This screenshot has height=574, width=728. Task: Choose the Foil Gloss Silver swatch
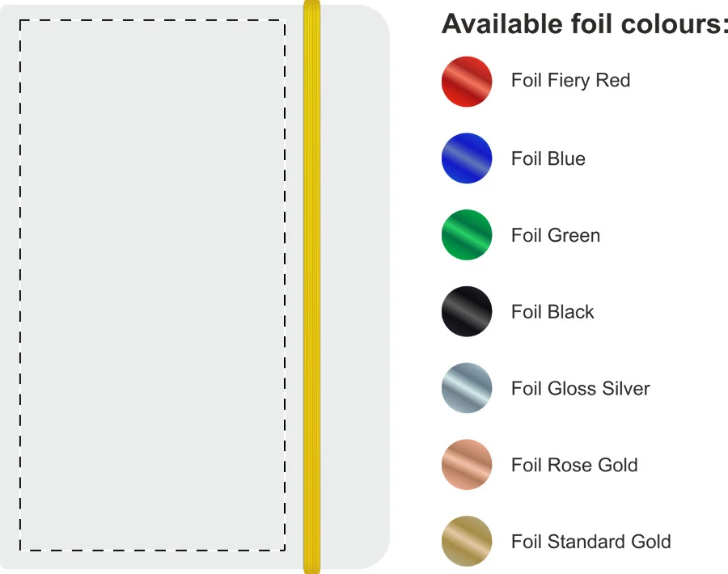(467, 388)
